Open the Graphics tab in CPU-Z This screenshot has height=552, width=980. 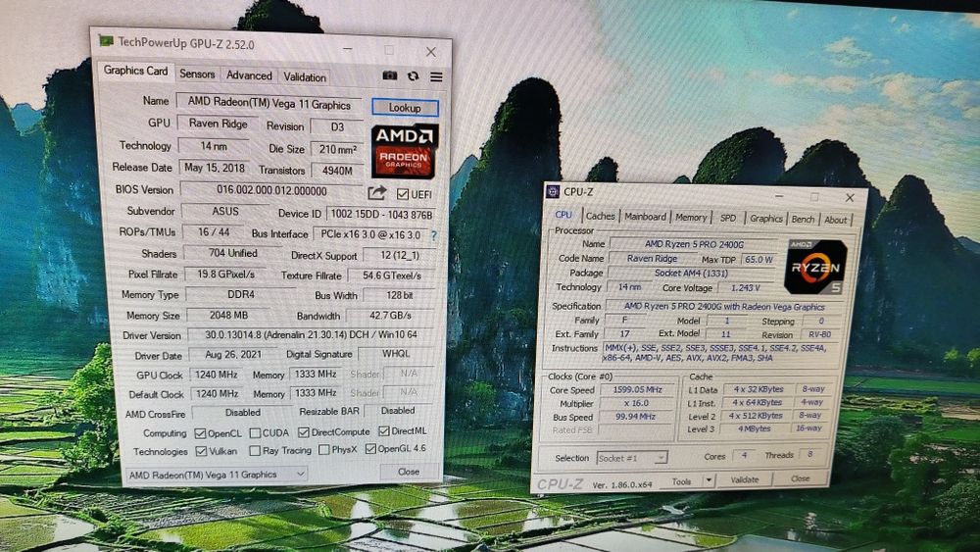click(x=765, y=219)
